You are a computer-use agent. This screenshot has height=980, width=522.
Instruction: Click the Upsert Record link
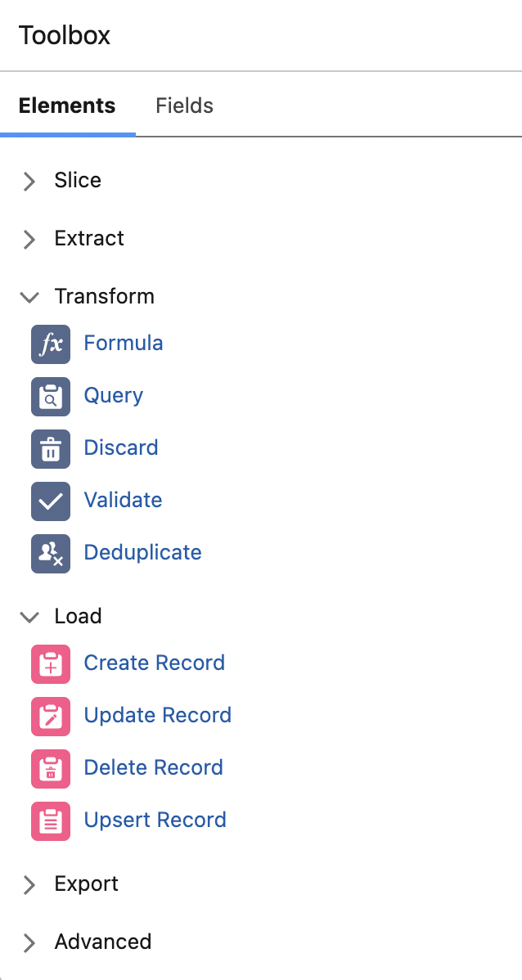click(155, 820)
